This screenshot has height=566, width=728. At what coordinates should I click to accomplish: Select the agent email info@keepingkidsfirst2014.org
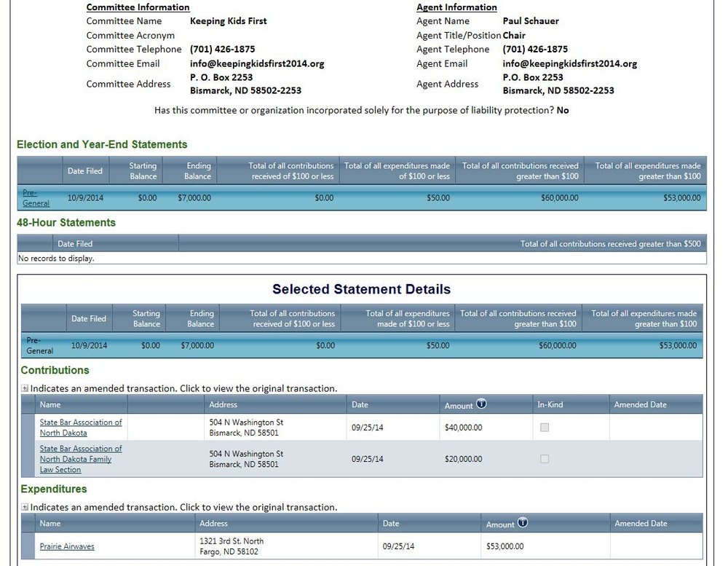570,63
